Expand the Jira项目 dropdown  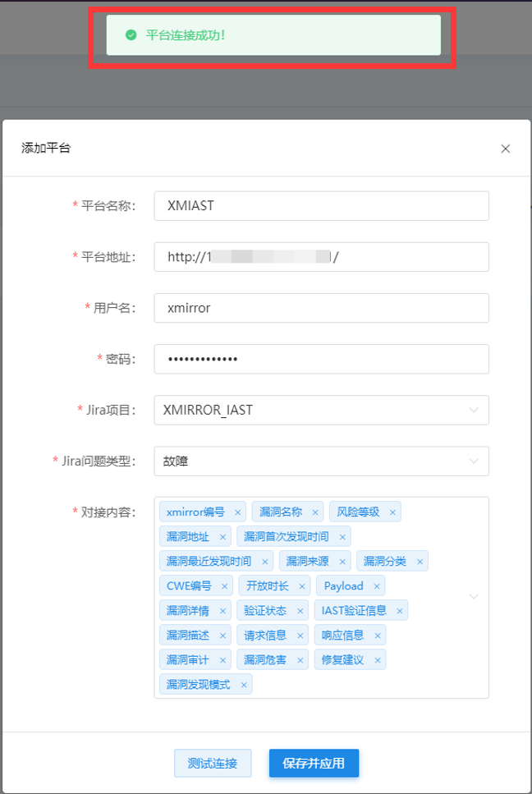pyautogui.click(x=474, y=410)
